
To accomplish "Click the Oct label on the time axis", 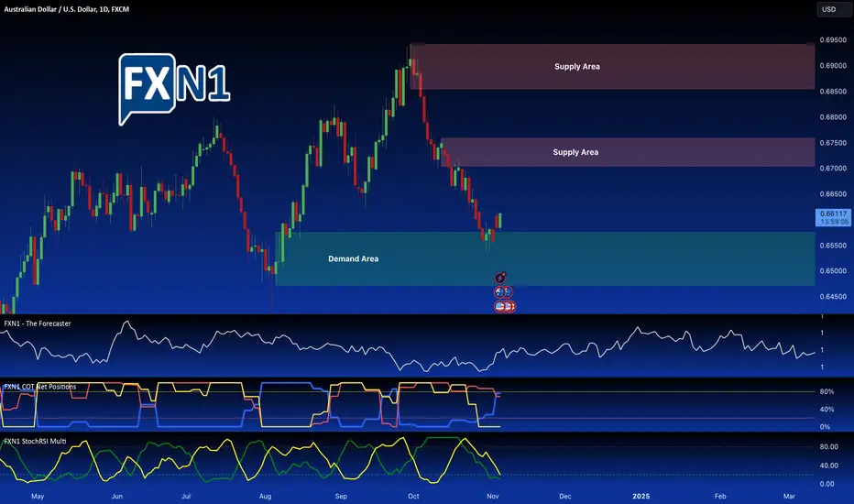I will coord(413,497).
